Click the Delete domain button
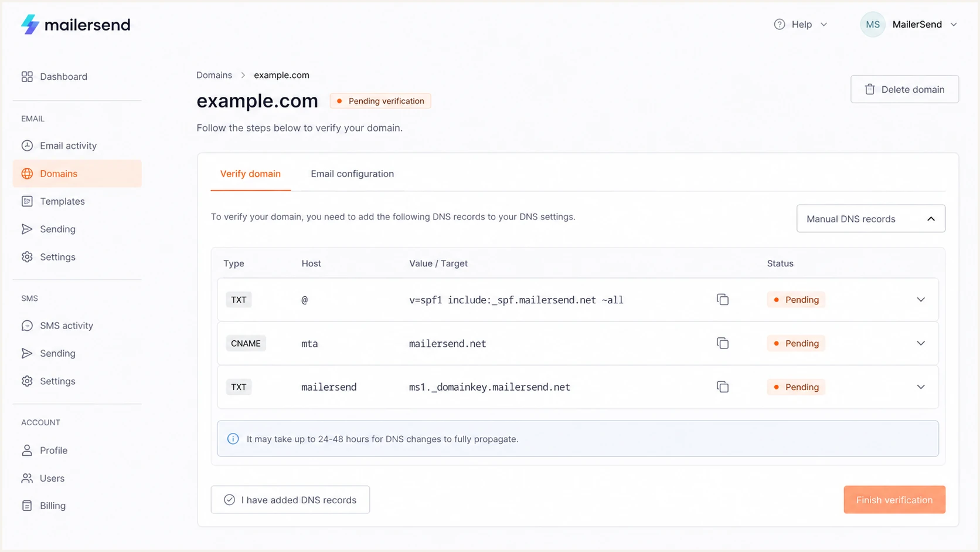The width and height of the screenshot is (980, 552). point(904,89)
